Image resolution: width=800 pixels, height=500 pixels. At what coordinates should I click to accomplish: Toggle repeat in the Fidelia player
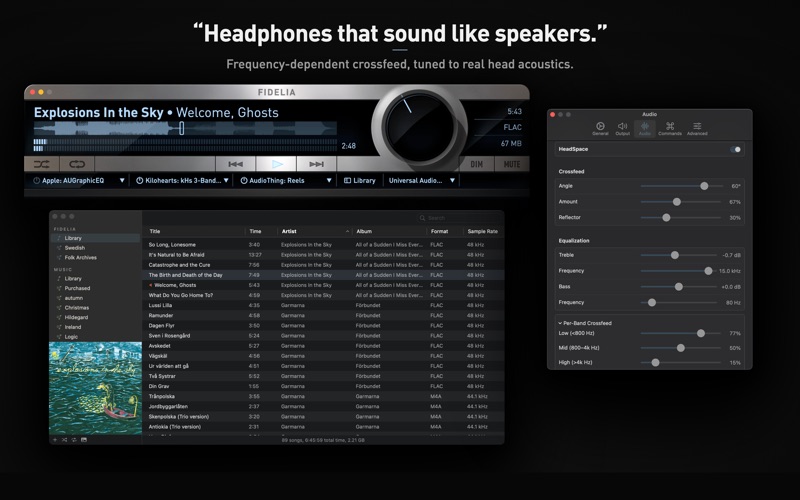pos(77,164)
